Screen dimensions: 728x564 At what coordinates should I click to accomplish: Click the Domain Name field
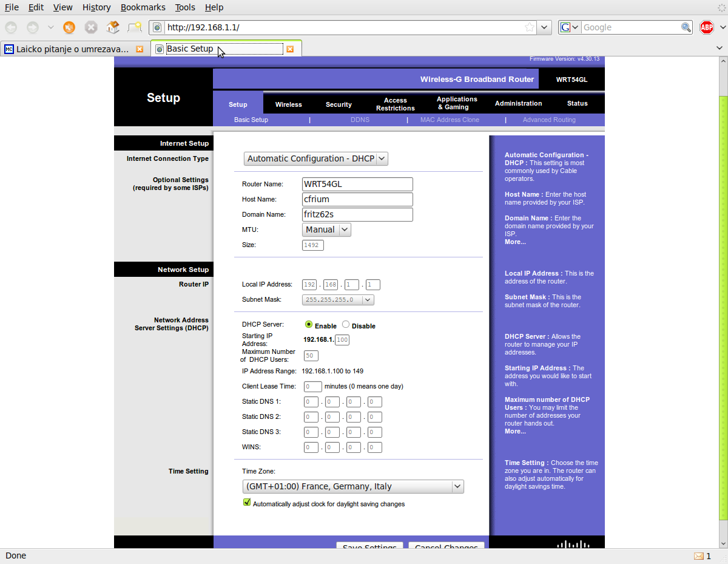point(357,214)
